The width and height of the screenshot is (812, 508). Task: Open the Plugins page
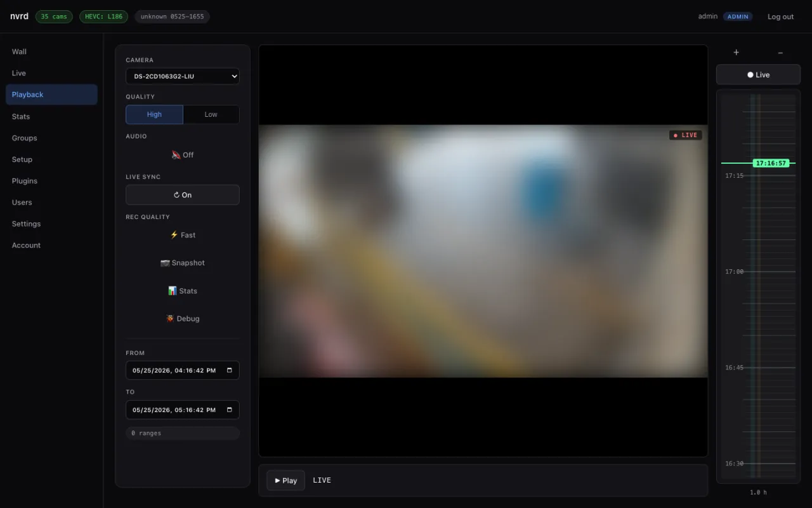click(51, 181)
